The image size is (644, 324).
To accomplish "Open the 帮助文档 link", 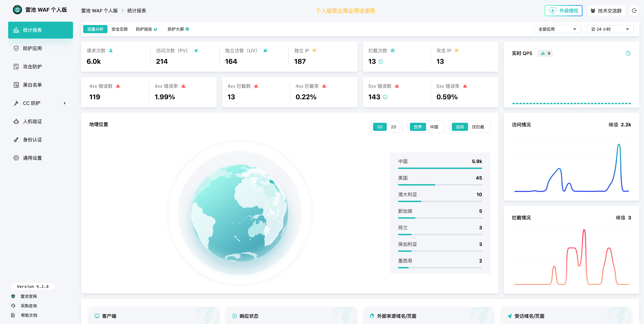I will (x=29, y=315).
